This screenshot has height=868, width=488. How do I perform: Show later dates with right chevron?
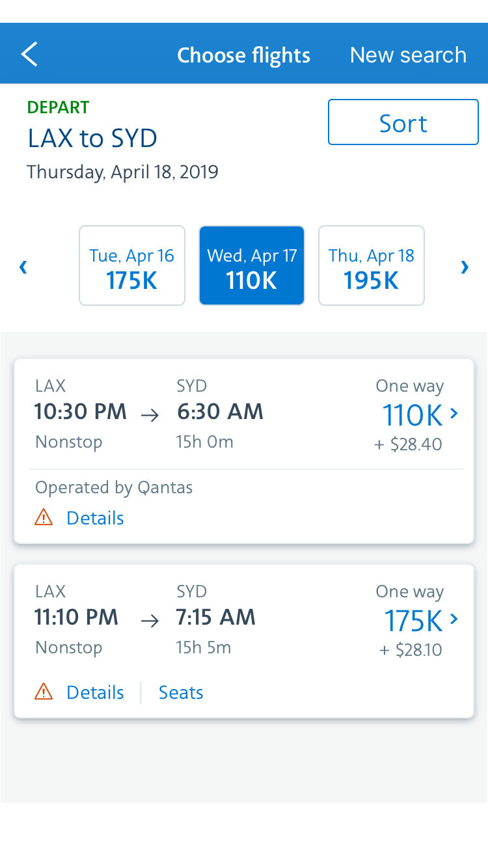(x=465, y=267)
